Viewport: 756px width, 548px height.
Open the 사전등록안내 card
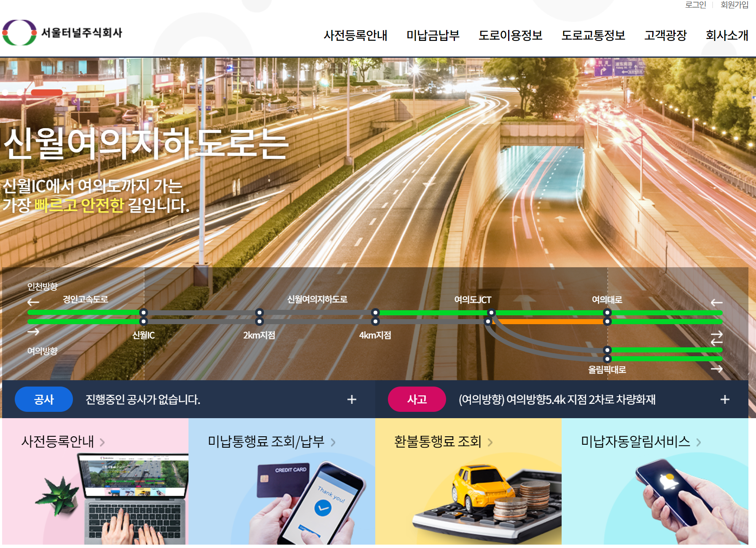pyautogui.click(x=95, y=481)
